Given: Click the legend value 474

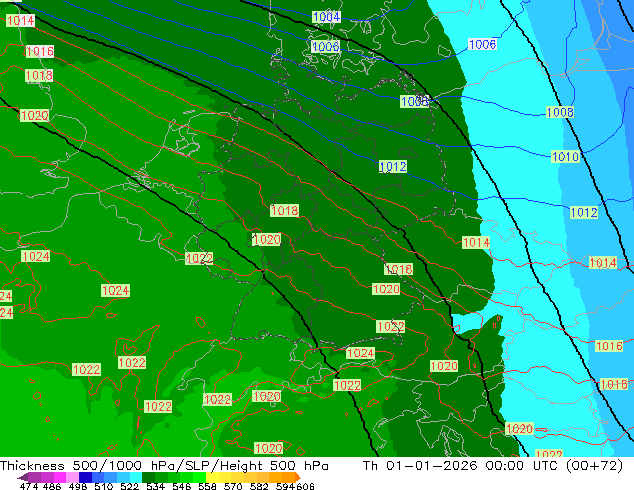Looking at the screenshot, I should click(29, 486).
